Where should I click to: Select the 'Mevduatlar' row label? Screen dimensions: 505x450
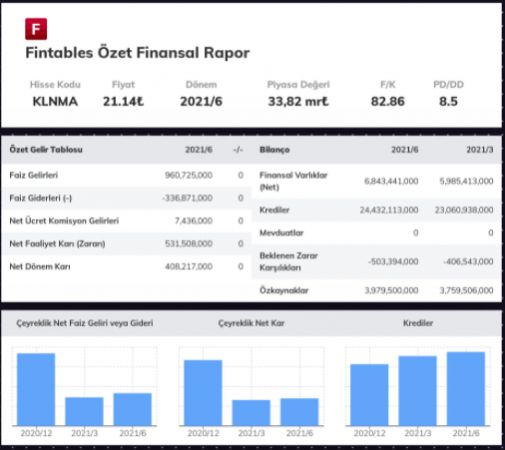click(x=282, y=233)
